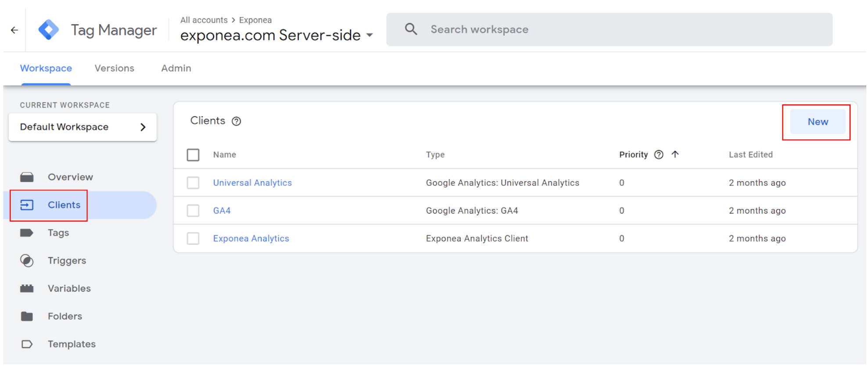
Task: Switch to the Versions tab
Action: [x=115, y=68]
